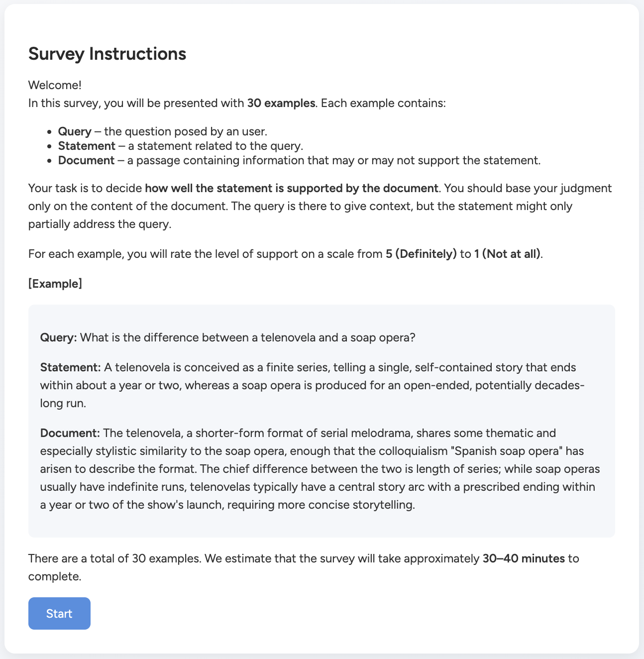The image size is (644, 659).
Task: Click the bold "30 examples" text
Action: point(281,104)
